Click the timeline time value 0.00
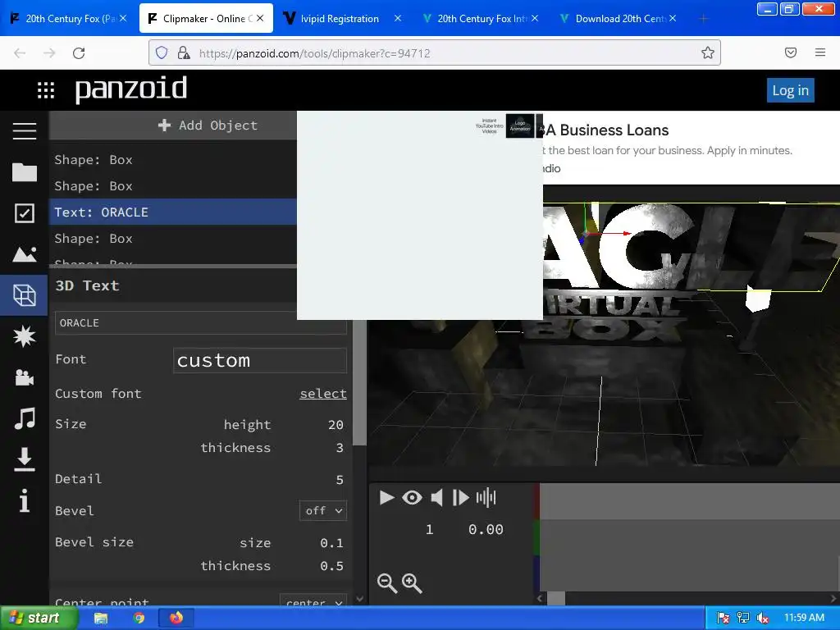 (486, 530)
